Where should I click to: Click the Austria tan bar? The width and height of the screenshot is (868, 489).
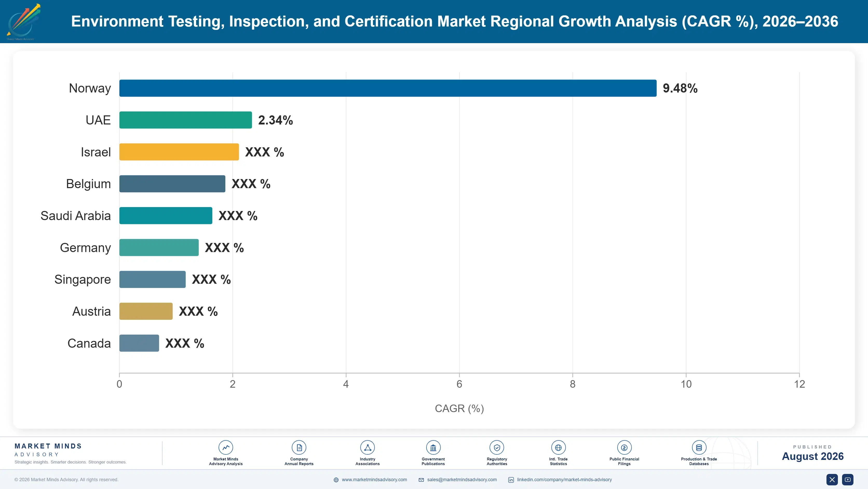pyautogui.click(x=146, y=311)
